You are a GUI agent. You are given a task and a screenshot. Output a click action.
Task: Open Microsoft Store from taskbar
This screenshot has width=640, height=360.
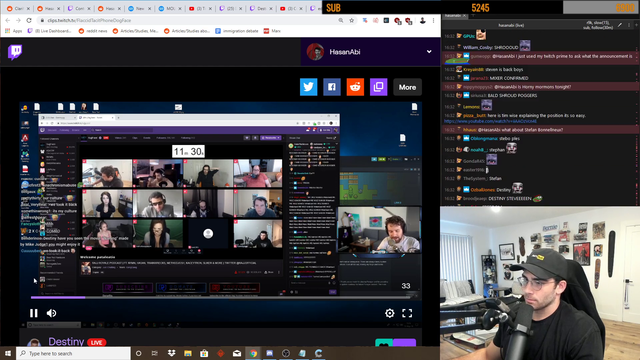click(204, 353)
